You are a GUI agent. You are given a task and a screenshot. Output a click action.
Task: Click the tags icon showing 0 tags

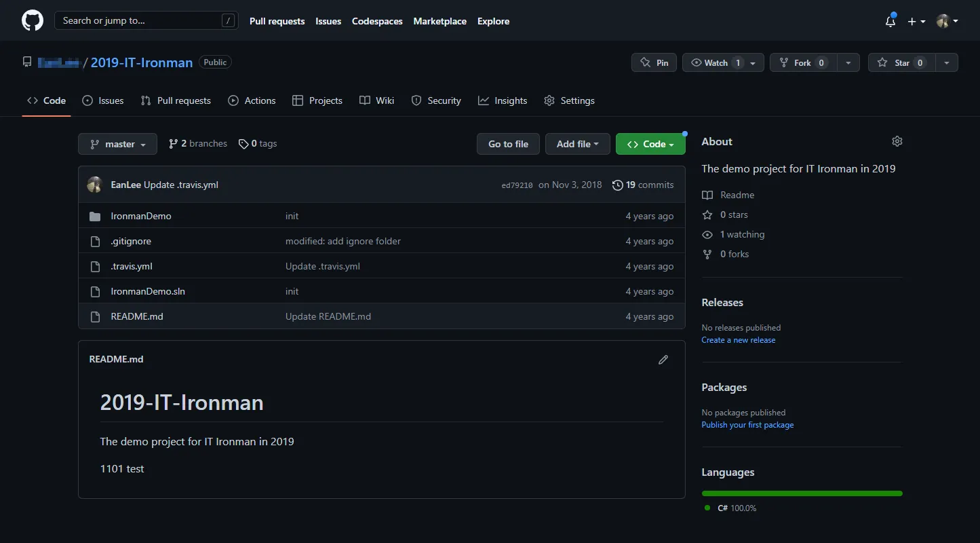(x=243, y=143)
